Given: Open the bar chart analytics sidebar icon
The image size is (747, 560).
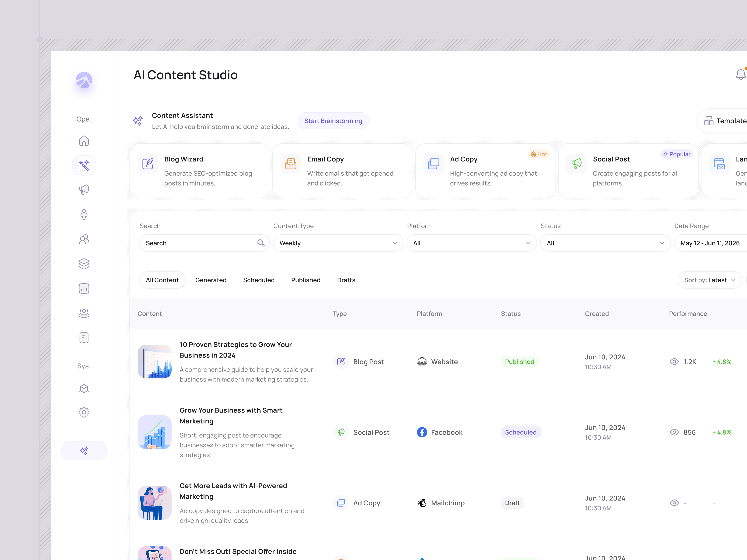Looking at the screenshot, I should 84,288.
